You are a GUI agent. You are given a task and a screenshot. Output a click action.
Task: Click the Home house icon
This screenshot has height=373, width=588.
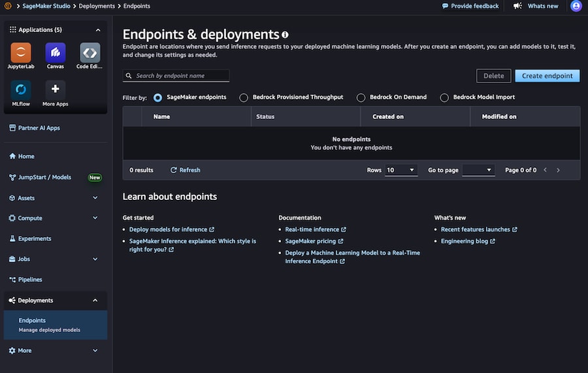pyautogui.click(x=12, y=156)
